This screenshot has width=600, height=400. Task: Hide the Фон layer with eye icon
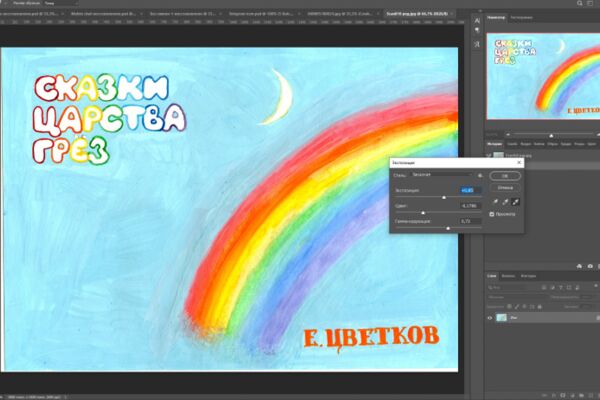coord(489,318)
